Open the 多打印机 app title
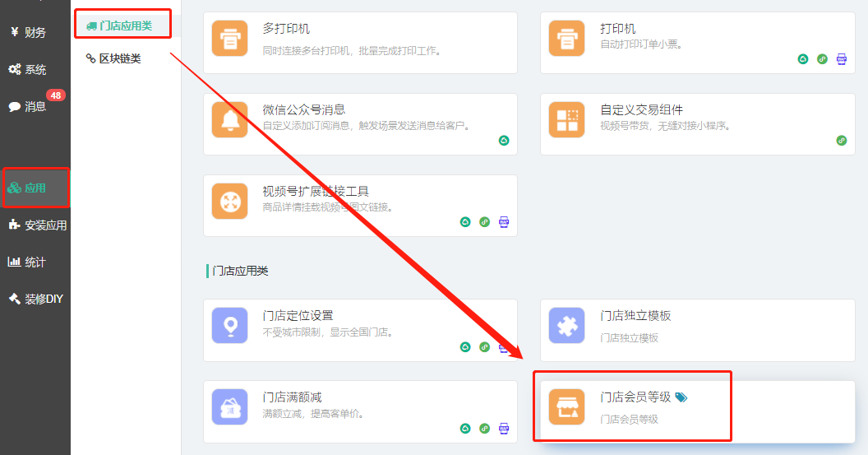The image size is (868, 455). tap(286, 28)
